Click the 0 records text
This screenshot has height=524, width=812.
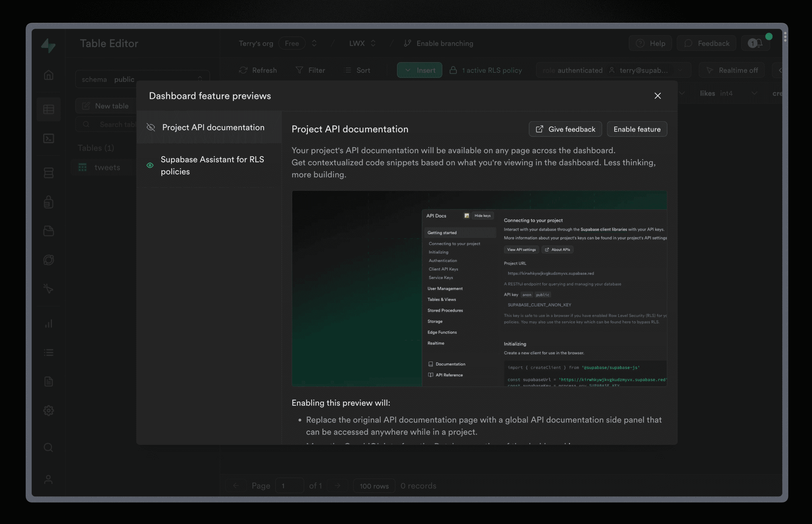point(418,485)
